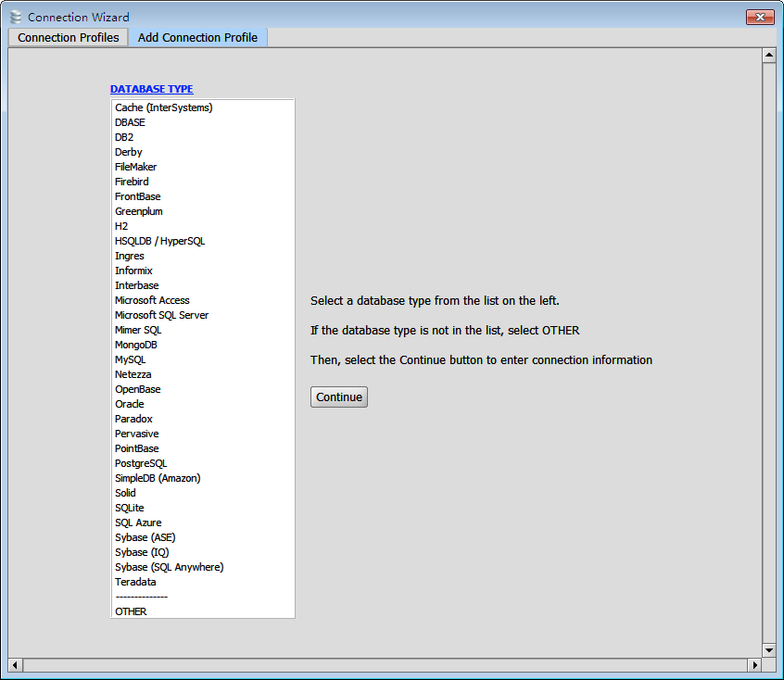784x680 pixels.
Task: Select SimpleDB (Amazon) entry
Action: (203, 478)
